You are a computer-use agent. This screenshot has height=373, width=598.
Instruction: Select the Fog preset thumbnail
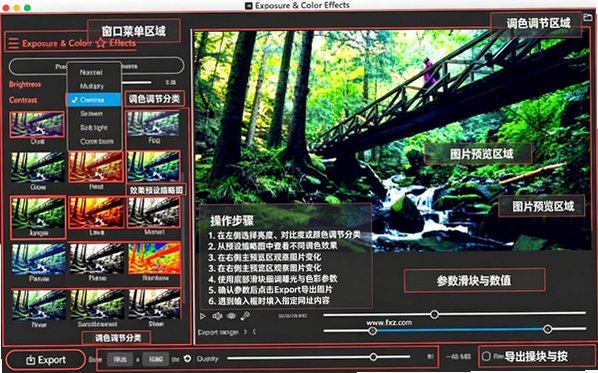coord(153,124)
